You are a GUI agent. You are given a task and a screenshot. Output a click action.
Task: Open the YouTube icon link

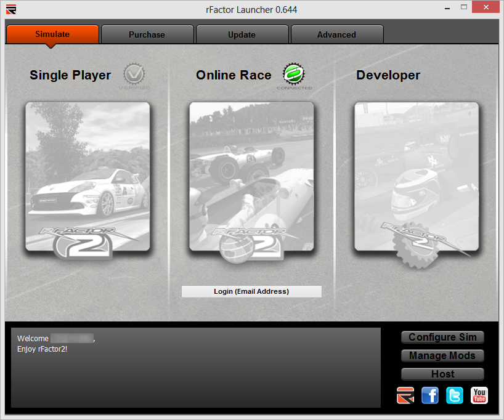(479, 395)
